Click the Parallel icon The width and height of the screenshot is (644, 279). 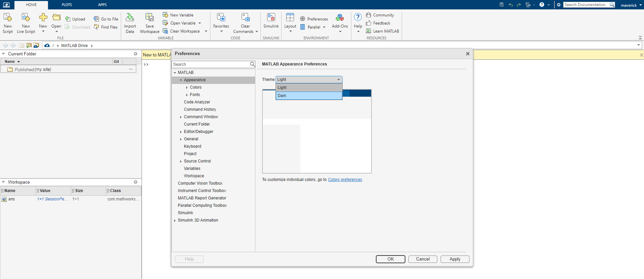click(x=303, y=27)
